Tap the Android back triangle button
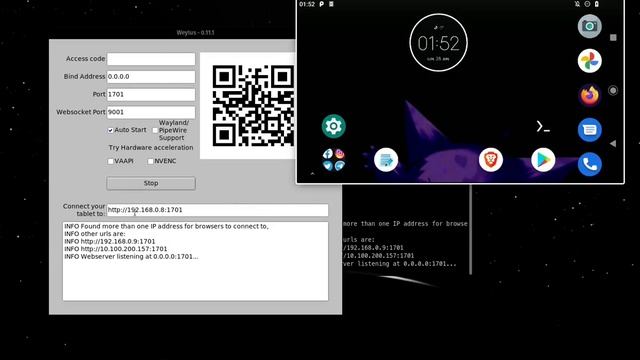The width and height of the screenshot is (640, 360). click(613, 143)
